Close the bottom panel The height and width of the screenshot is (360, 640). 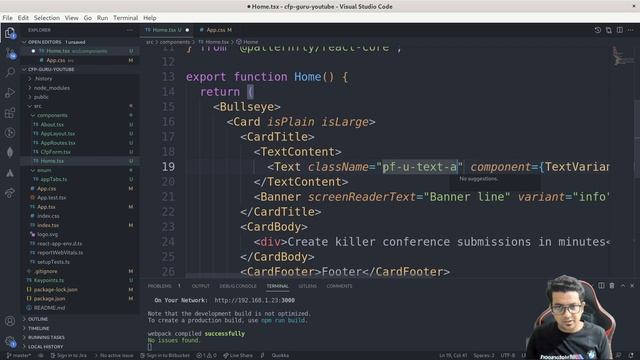coord(632,286)
